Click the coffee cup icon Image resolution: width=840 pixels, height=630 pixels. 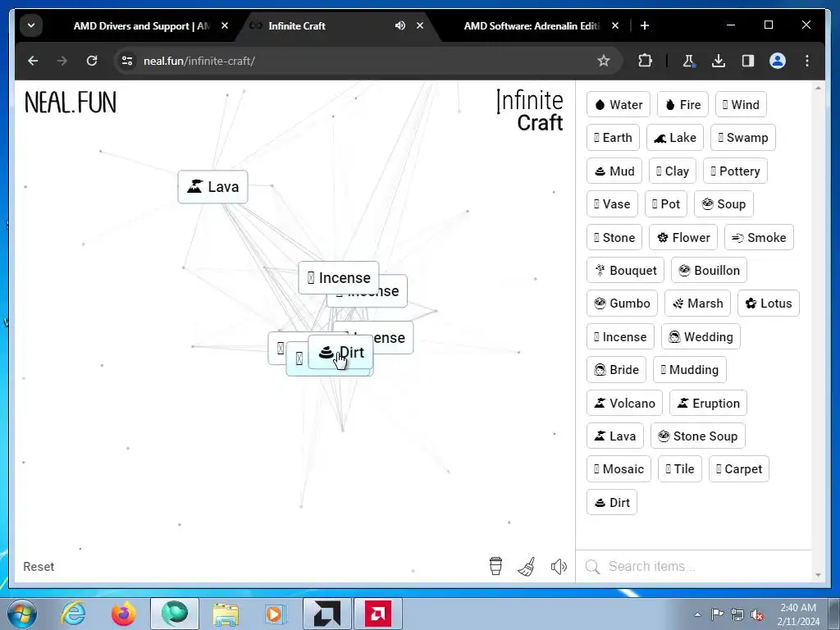click(495, 566)
